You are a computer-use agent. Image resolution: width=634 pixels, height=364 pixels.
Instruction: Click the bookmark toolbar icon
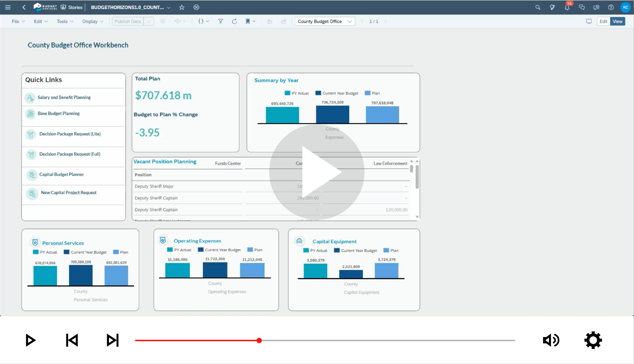tap(248, 21)
